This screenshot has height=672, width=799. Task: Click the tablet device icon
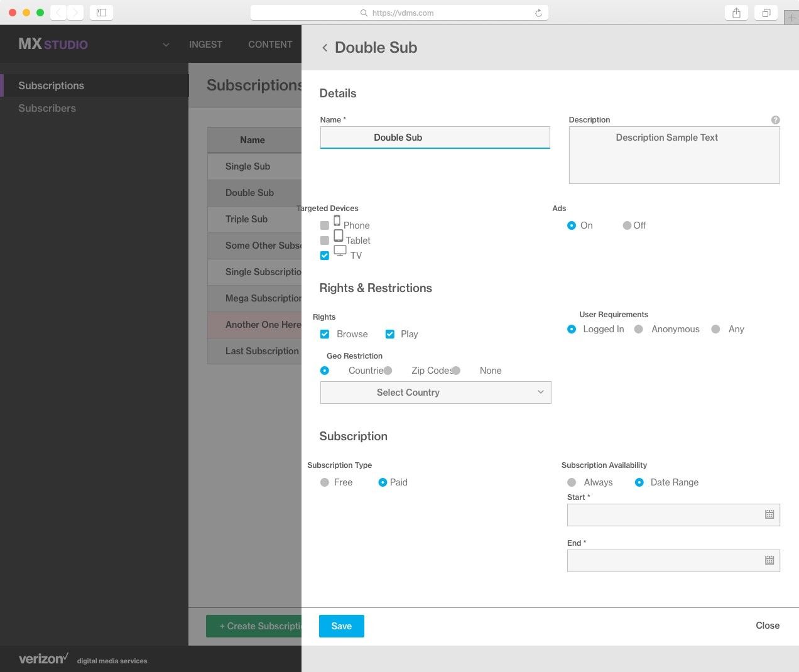point(339,236)
